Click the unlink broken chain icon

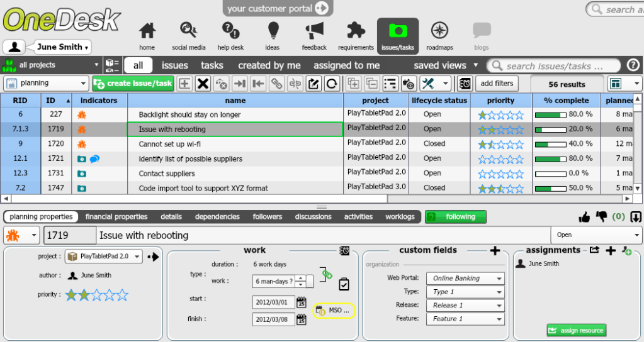[295, 84]
